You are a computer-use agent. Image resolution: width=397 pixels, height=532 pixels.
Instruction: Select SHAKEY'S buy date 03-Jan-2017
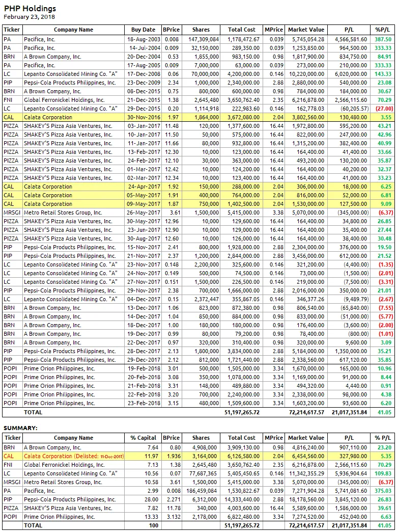coord(144,126)
